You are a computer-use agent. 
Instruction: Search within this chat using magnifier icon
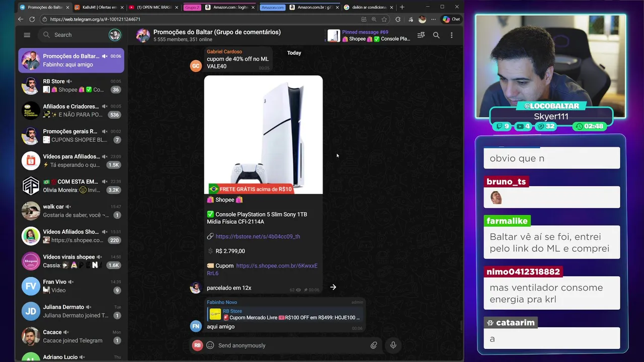click(x=436, y=35)
